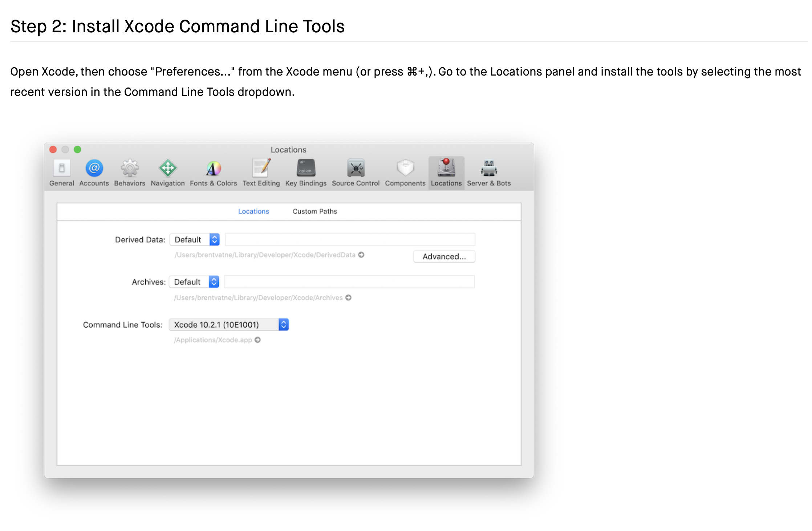Open the Behaviors pane
This screenshot has width=812, height=531.
point(129,171)
